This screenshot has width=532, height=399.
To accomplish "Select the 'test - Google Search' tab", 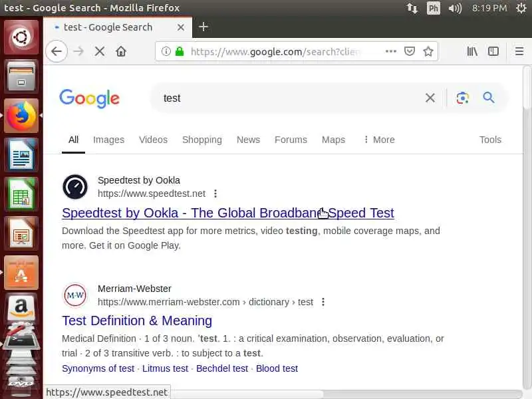I will pos(118,27).
